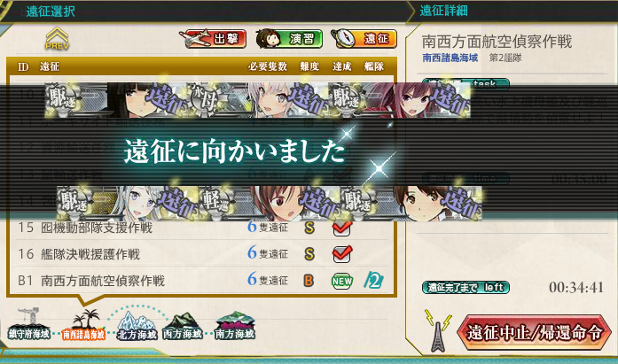Switch to 北方海域 iceberg icon
618x364 pixels.
click(x=137, y=325)
